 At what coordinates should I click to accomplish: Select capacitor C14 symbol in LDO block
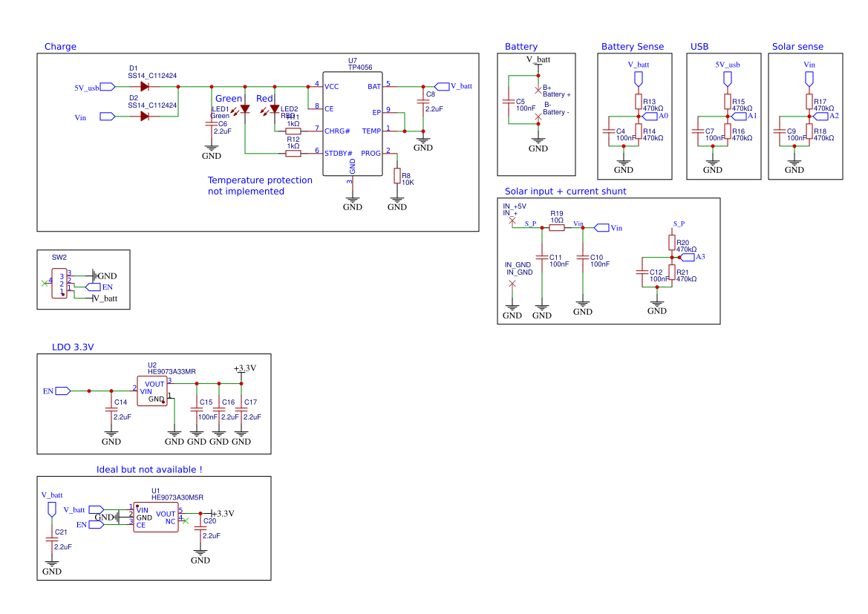[x=111, y=411]
